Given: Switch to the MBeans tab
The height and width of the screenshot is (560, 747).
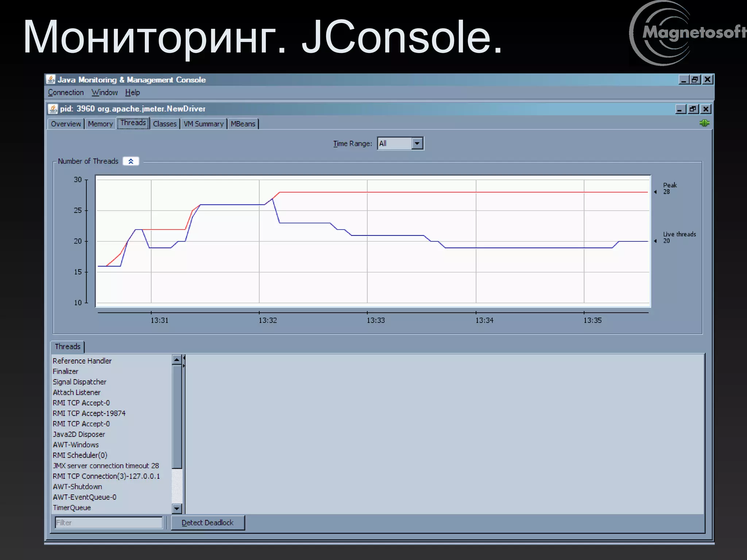Looking at the screenshot, I should (x=243, y=124).
